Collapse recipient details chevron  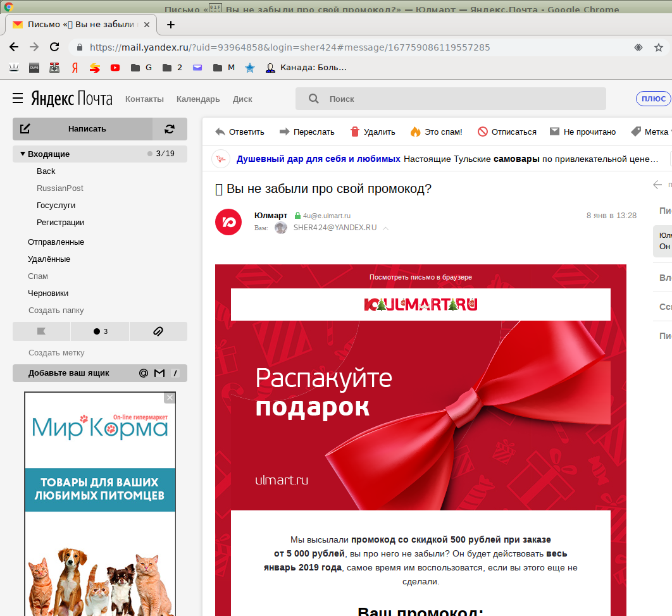pyautogui.click(x=386, y=228)
